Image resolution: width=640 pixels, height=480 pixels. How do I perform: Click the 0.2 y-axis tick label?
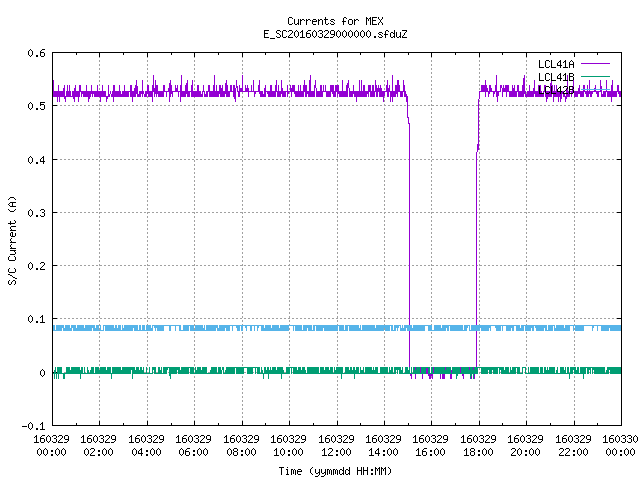tap(36, 266)
